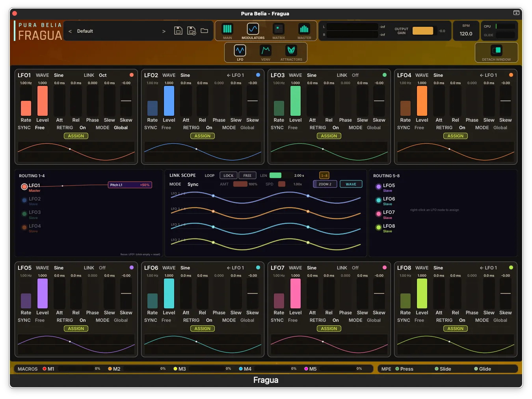Toggle the 1-8 scope range button
Image resolution: width=532 pixels, height=399 pixels.
point(324,176)
